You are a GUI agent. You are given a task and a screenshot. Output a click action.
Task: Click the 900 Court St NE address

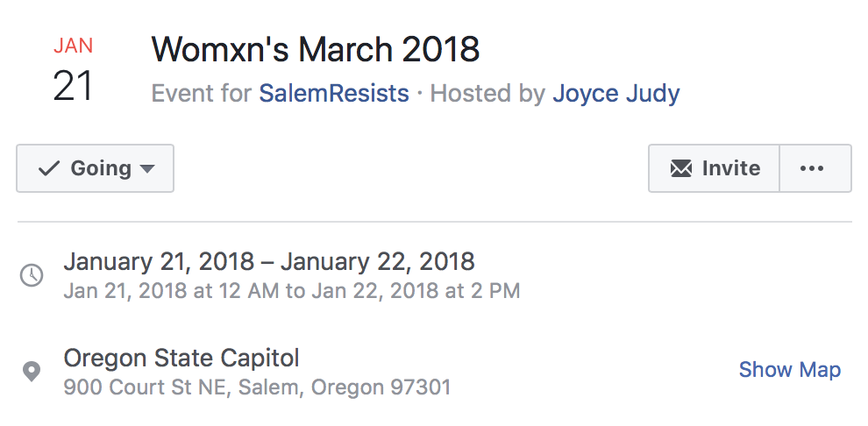257,387
